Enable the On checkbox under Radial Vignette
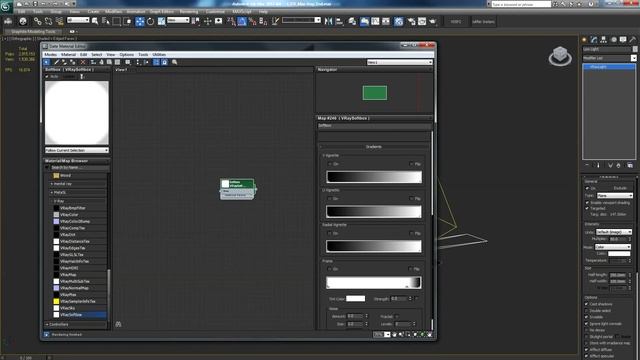This screenshot has height=360, width=640. tap(330, 233)
